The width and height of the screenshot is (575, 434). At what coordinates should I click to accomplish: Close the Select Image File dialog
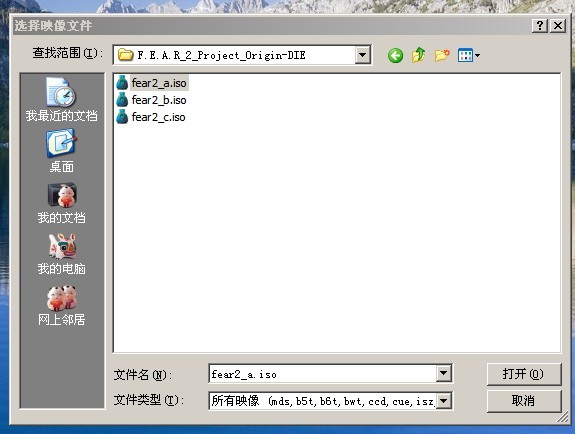pos(558,26)
